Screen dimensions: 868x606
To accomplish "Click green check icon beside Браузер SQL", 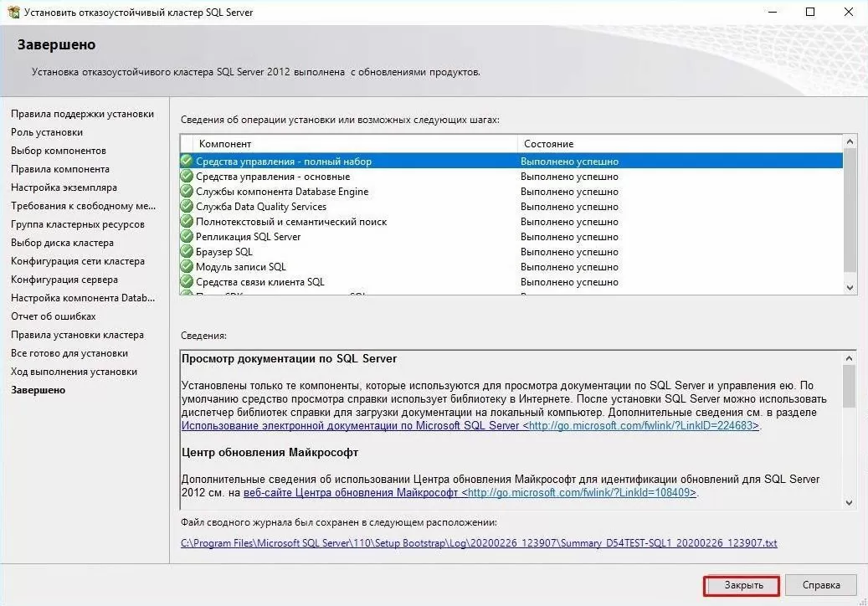I will click(x=187, y=251).
